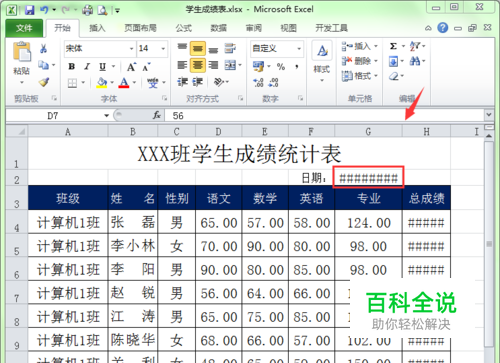This screenshot has width=500, height=363.
Task: Click the Cut scissors icon
Action: pos(43,49)
